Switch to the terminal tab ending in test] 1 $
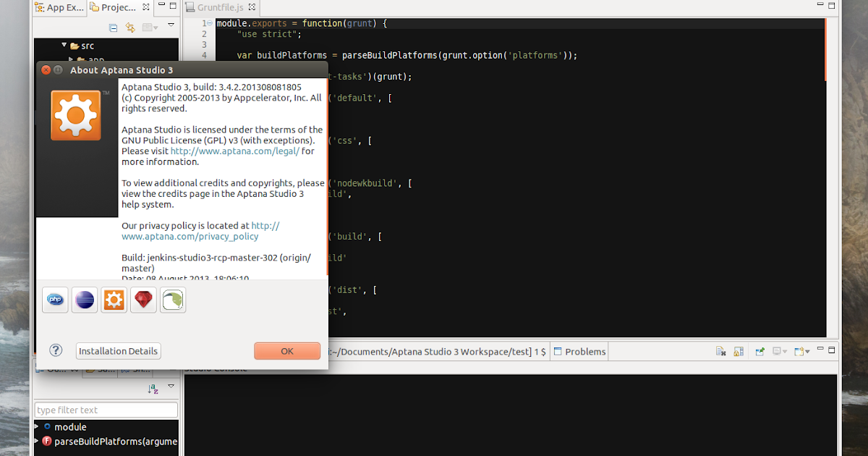 coord(438,352)
